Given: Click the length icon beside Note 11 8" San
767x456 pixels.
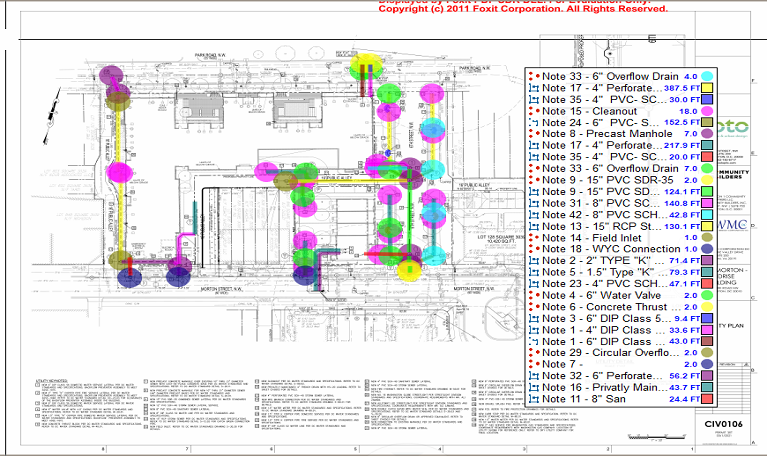Looking at the screenshot, I should (534, 399).
